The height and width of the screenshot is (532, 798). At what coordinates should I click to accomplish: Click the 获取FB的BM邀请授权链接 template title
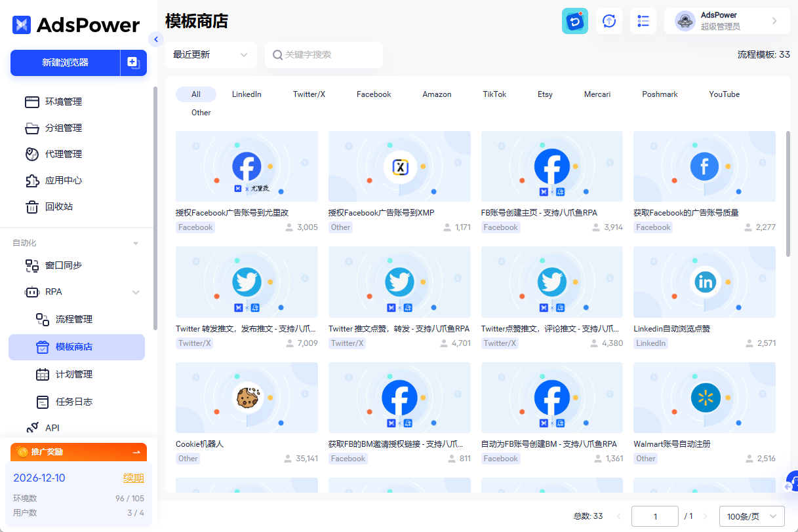(x=396, y=444)
